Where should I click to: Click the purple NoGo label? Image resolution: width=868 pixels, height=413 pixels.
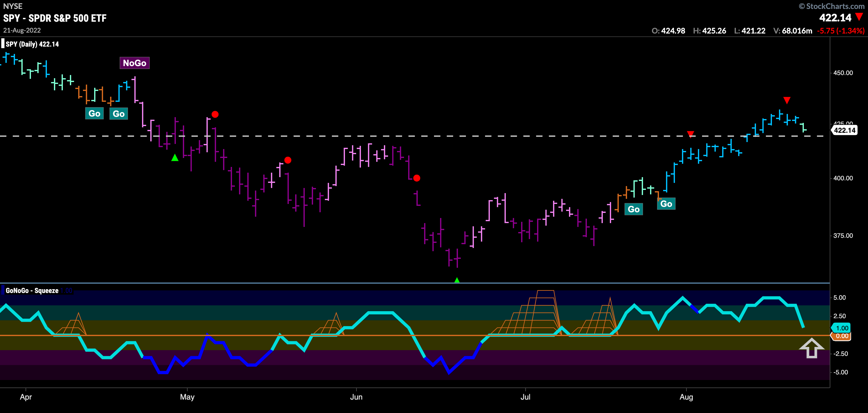pos(134,63)
